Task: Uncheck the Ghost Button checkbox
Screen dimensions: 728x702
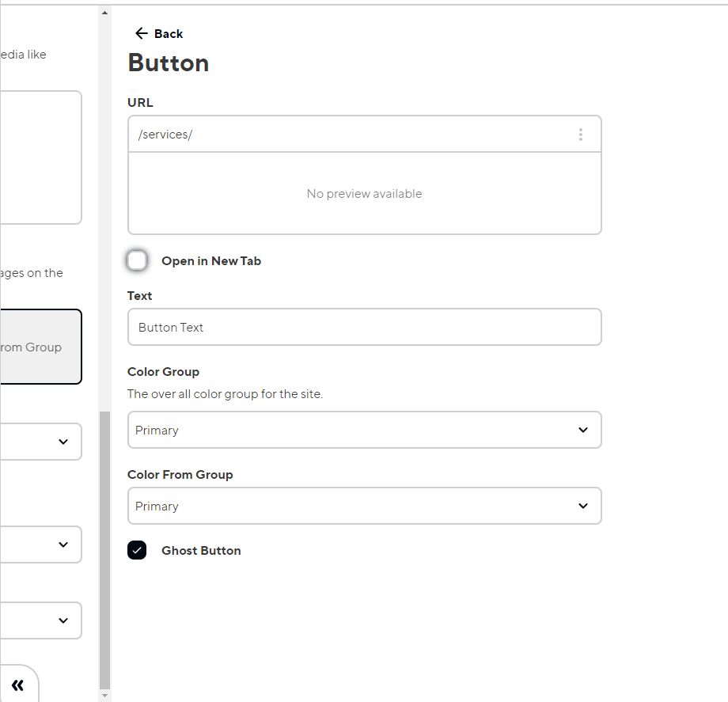Action: 137,550
